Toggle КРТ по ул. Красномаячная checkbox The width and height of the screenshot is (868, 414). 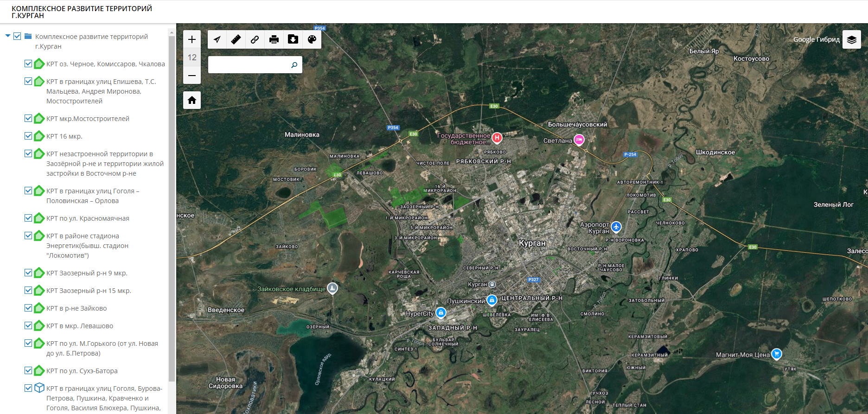pos(28,218)
